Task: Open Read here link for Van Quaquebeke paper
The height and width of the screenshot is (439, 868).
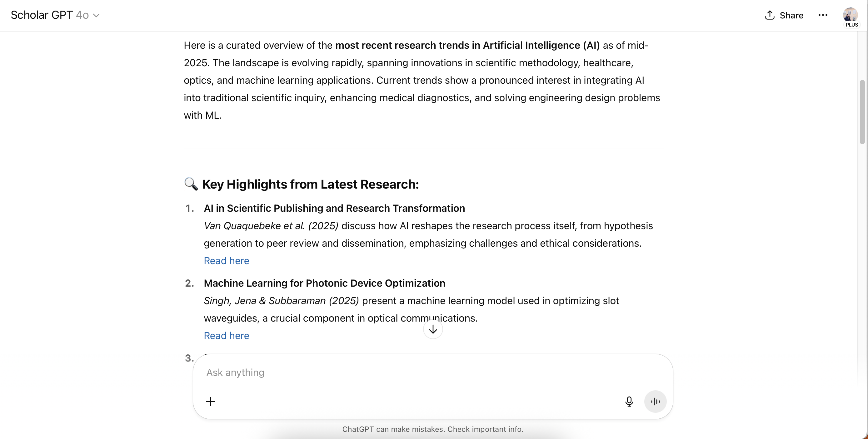Action: pyautogui.click(x=227, y=261)
